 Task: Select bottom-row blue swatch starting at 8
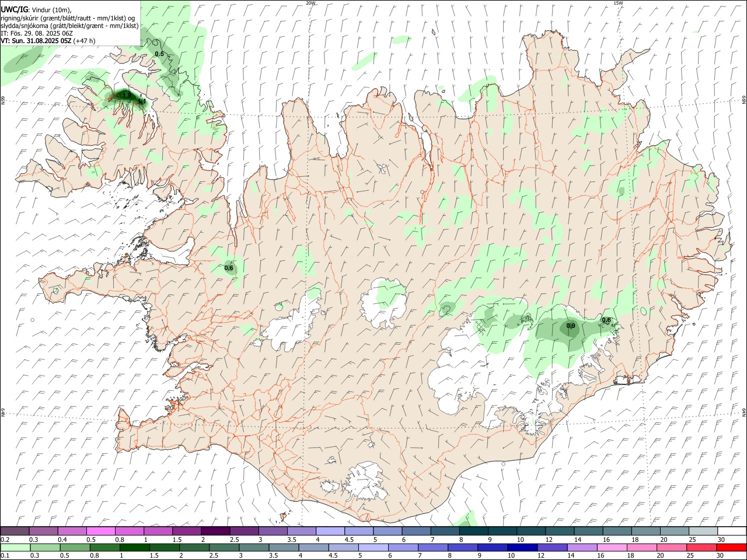pyautogui.click(x=462, y=547)
